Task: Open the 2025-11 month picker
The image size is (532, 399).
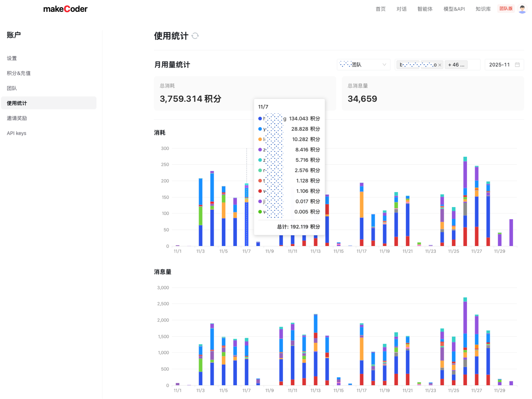Action: 500,65
